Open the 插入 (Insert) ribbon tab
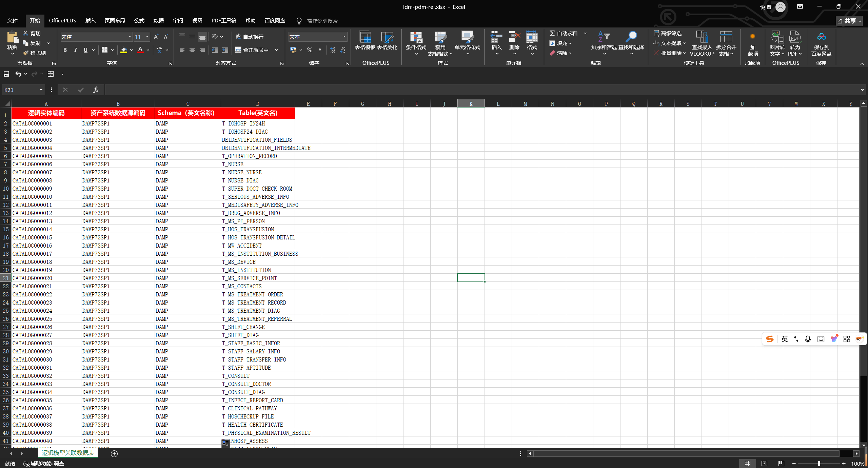868x468 pixels. coord(90,21)
